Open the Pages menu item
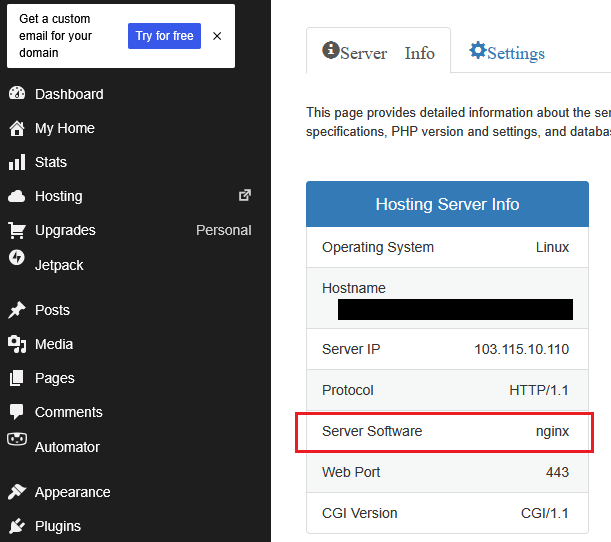Image resolution: width=611 pixels, height=542 pixels. click(55, 378)
